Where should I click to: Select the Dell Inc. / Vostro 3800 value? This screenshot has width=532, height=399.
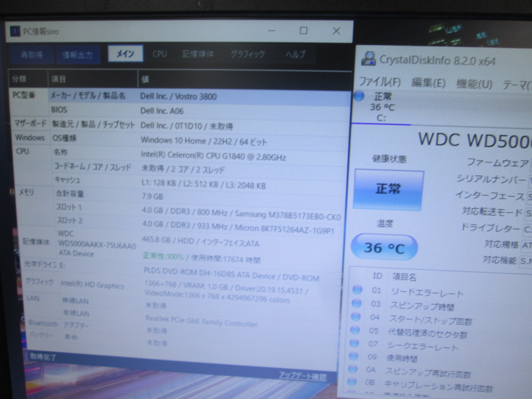(x=178, y=97)
